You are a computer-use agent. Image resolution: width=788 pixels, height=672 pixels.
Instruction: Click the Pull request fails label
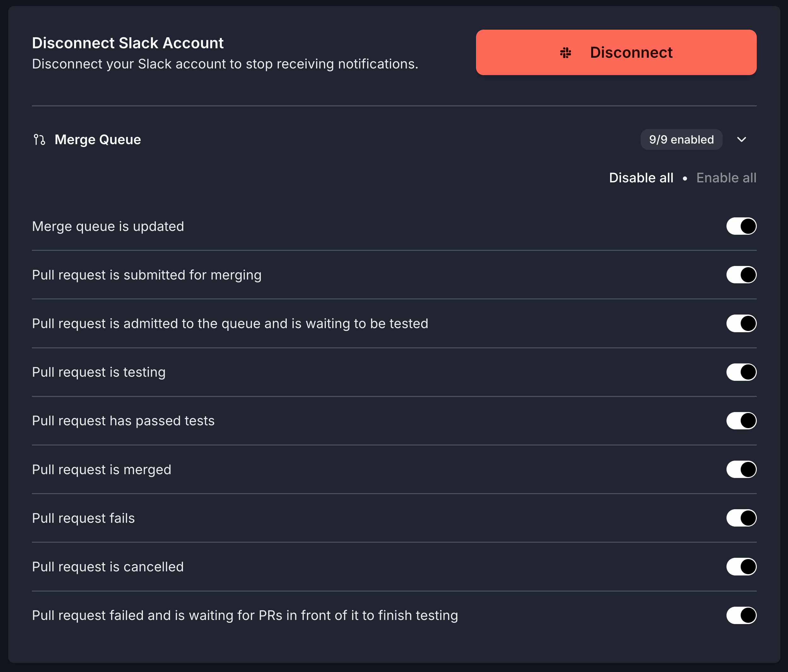[x=83, y=518]
